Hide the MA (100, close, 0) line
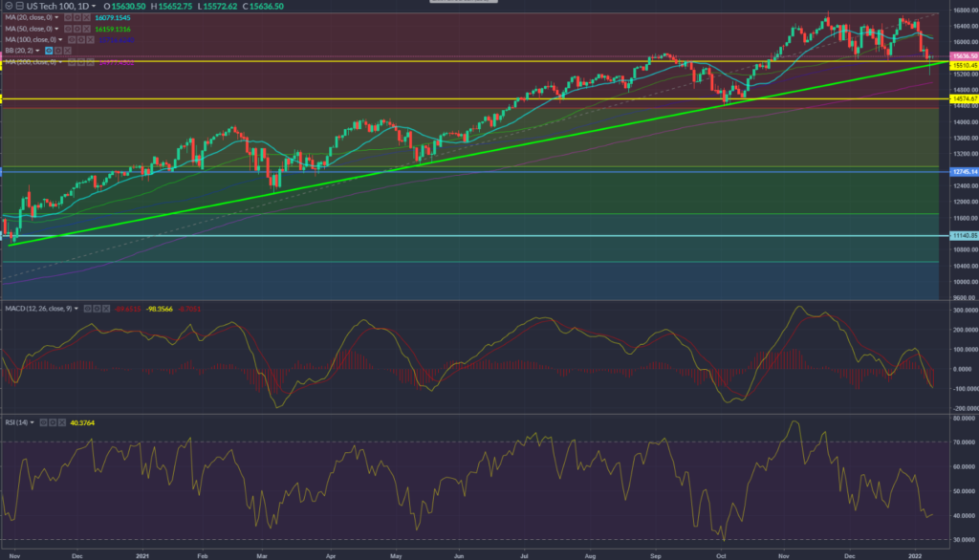 pos(71,39)
